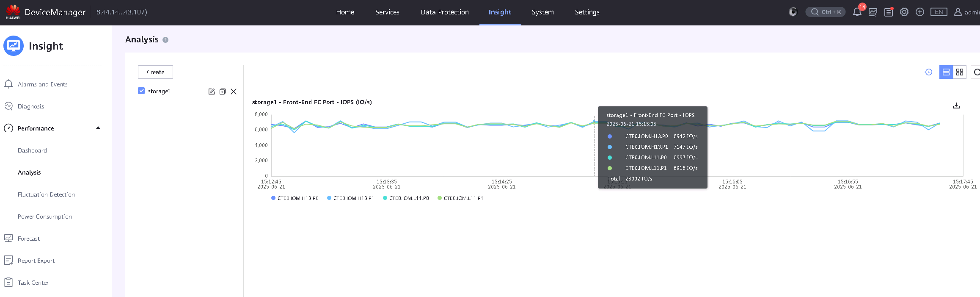Click the plus circle icon in header
The height and width of the screenshot is (297, 980).
[920, 12]
